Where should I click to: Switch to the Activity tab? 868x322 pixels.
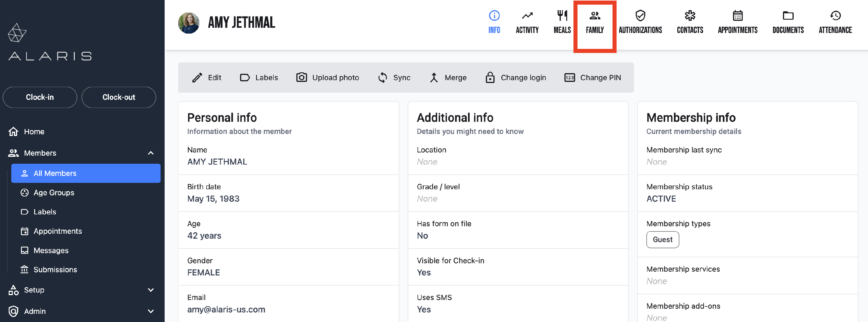[527, 22]
